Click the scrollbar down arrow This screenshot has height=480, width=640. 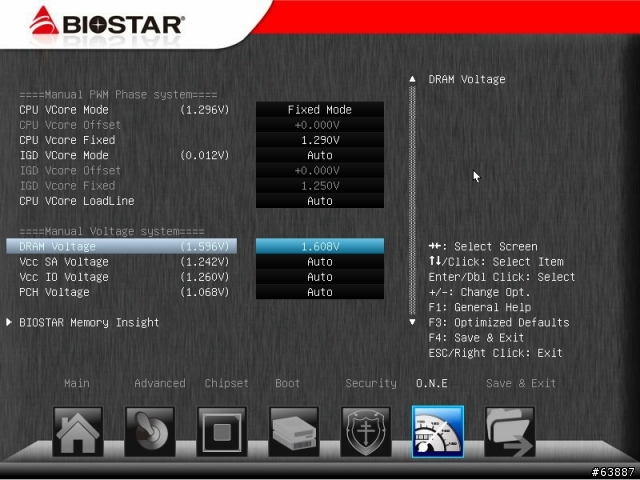click(x=412, y=322)
